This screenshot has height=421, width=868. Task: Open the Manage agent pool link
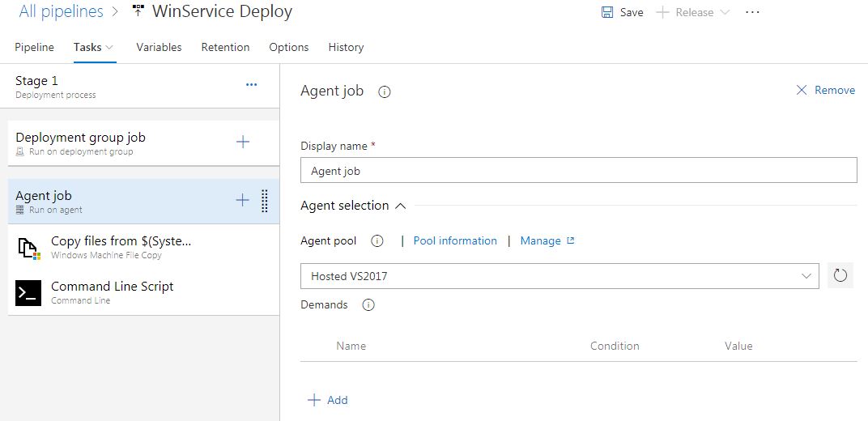click(540, 240)
